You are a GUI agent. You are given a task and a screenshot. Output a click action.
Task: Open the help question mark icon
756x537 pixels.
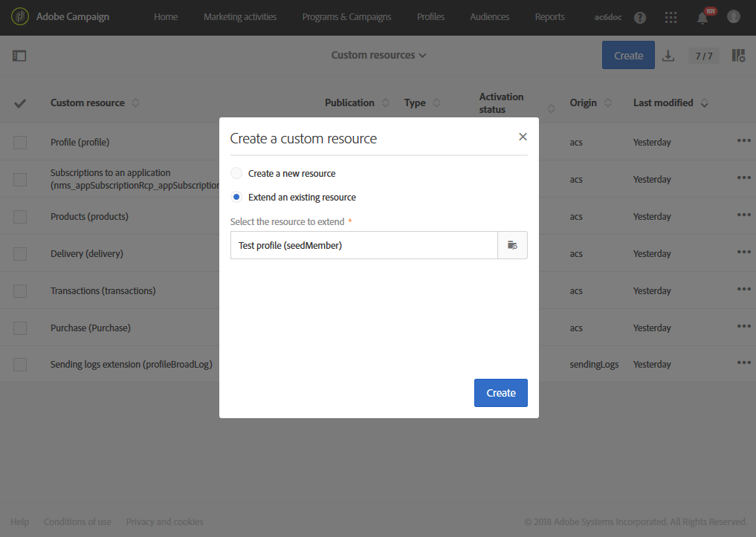(x=640, y=17)
